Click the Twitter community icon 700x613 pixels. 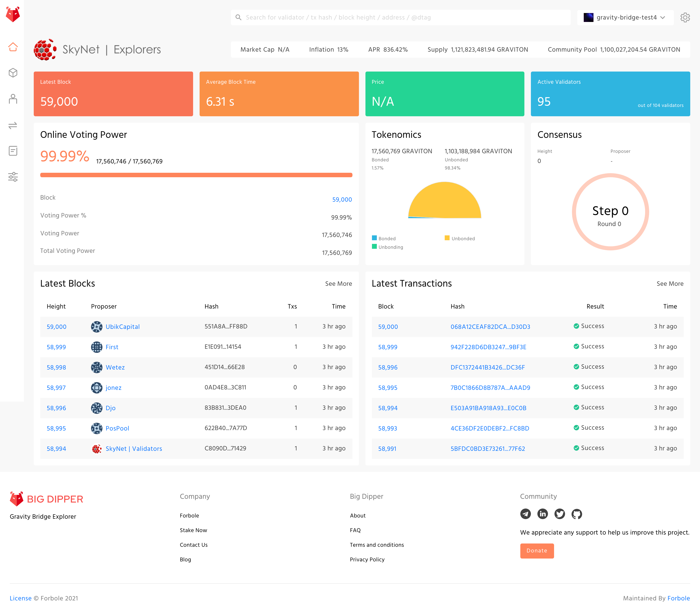point(559,514)
